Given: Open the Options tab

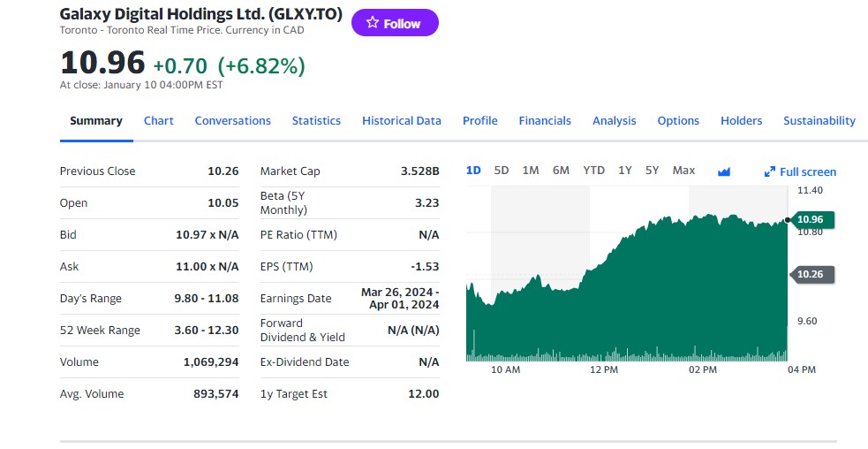Looking at the screenshot, I should tap(678, 121).
